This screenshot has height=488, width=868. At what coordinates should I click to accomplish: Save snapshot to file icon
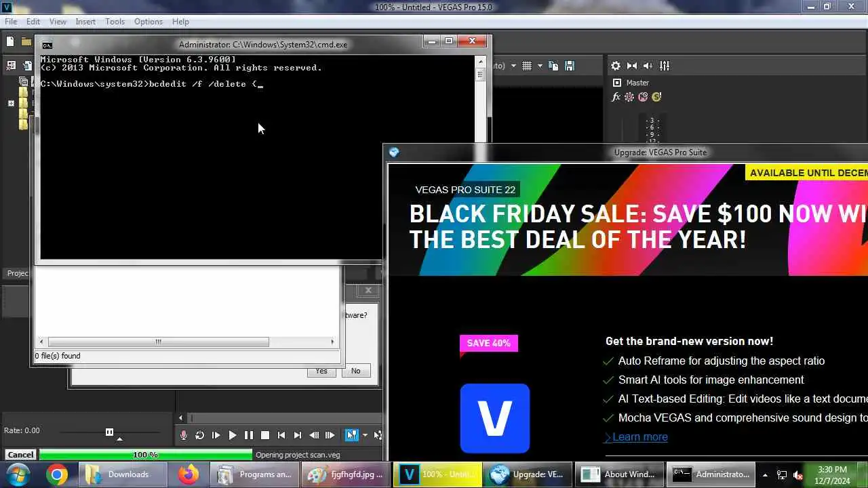(x=570, y=66)
